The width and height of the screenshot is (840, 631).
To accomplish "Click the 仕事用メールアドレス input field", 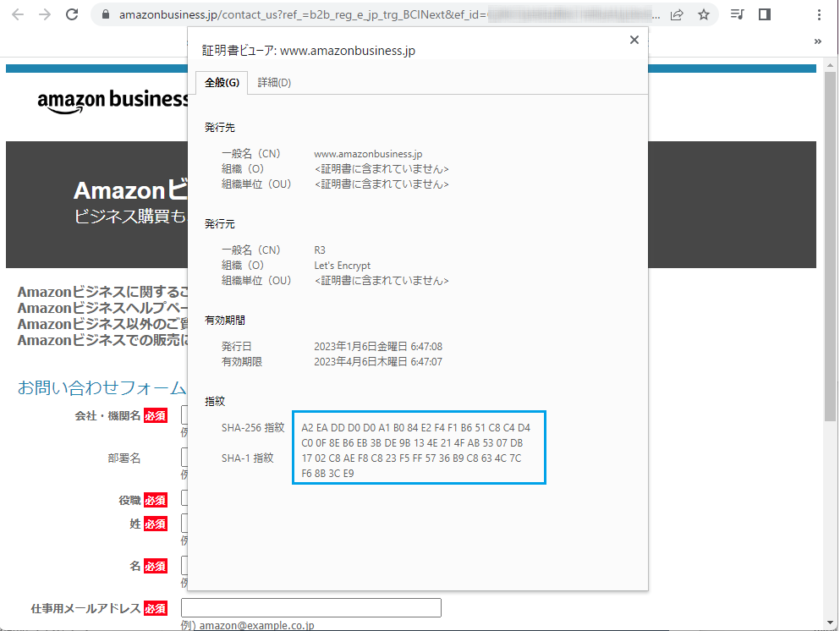I will pyautogui.click(x=310, y=607).
